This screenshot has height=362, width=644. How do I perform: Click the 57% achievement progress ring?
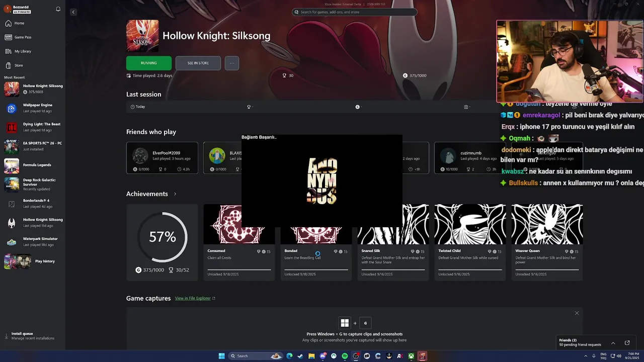point(162,237)
